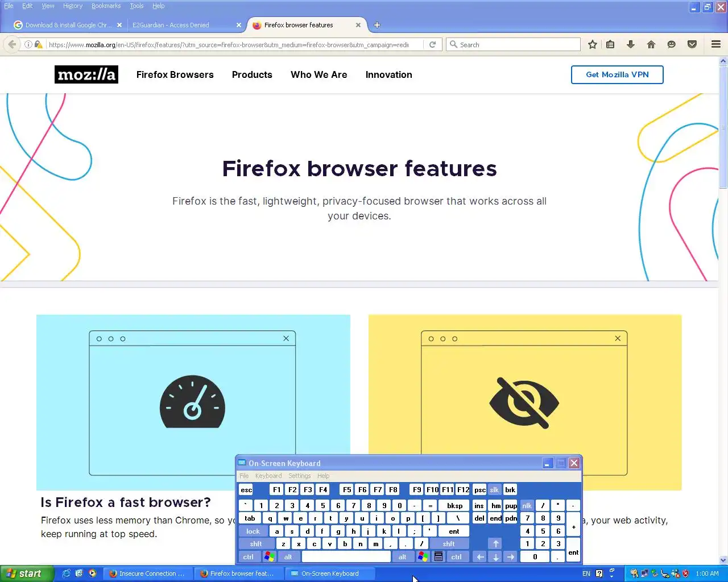Click the speedometer illustration card
Image resolution: width=728 pixels, height=582 pixels.
pyautogui.click(x=193, y=402)
